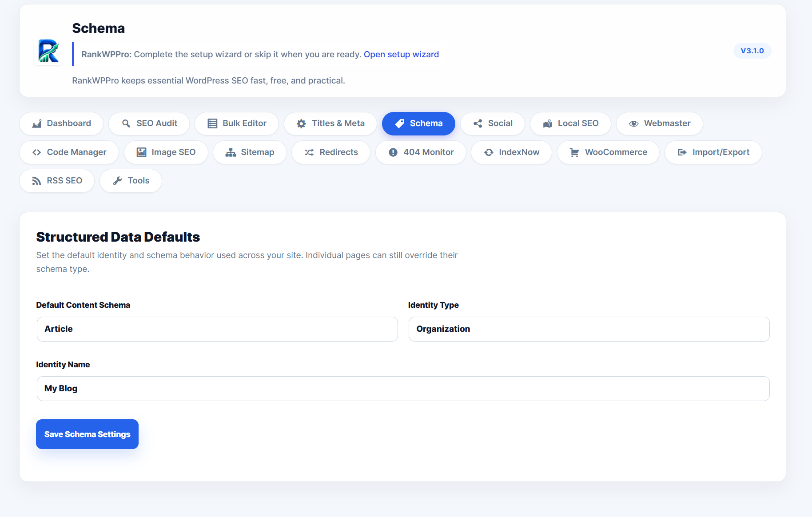The height and width of the screenshot is (517, 812).
Task: Open the 404 Monitor tab
Action: tap(421, 152)
